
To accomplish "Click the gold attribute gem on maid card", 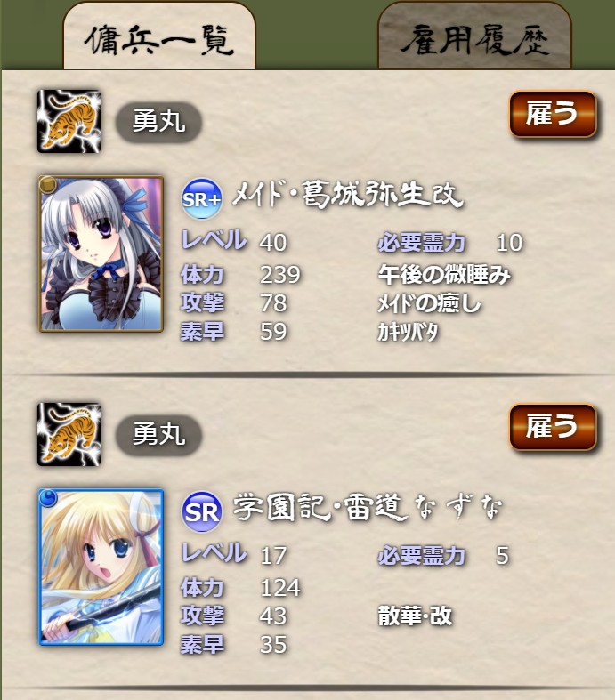I will click(x=48, y=184).
